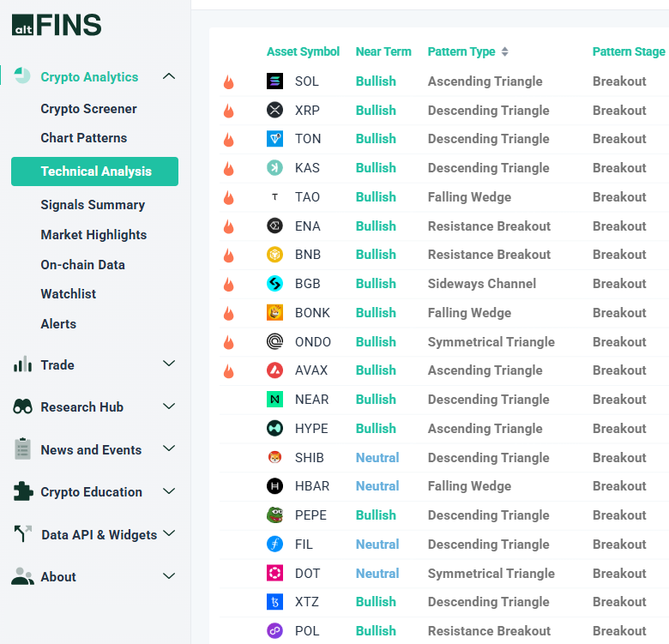Image resolution: width=669 pixels, height=644 pixels.
Task: Click the PEPE coin icon
Action: click(274, 515)
